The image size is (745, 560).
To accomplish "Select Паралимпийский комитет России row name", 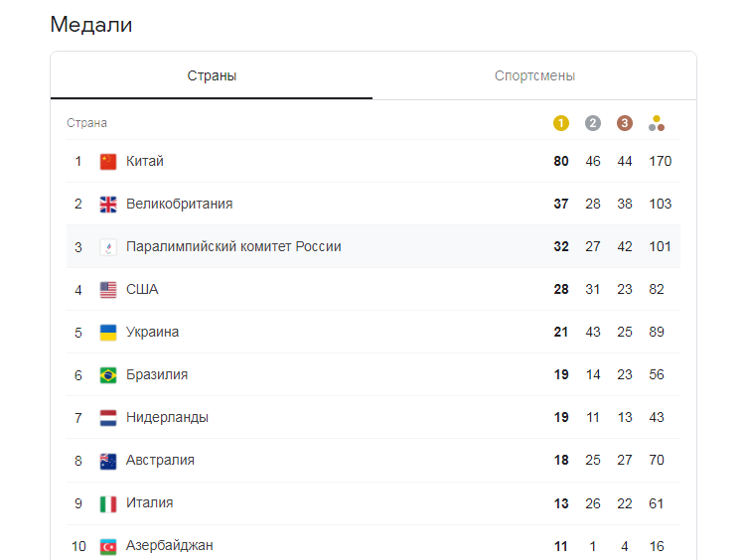I will pos(233,246).
